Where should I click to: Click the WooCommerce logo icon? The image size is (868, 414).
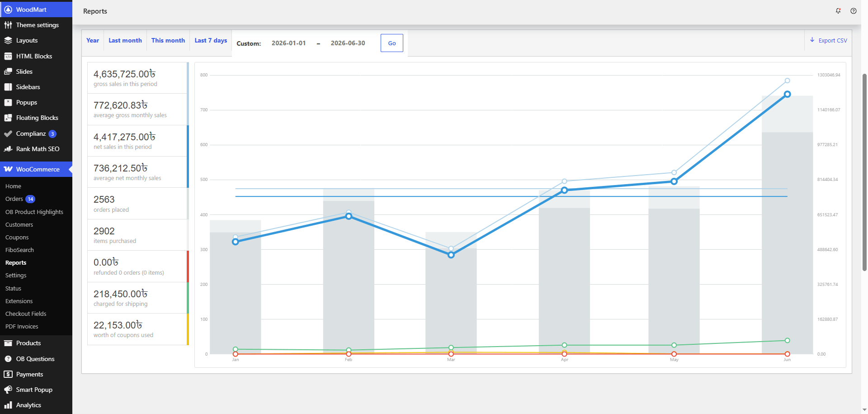(8, 169)
